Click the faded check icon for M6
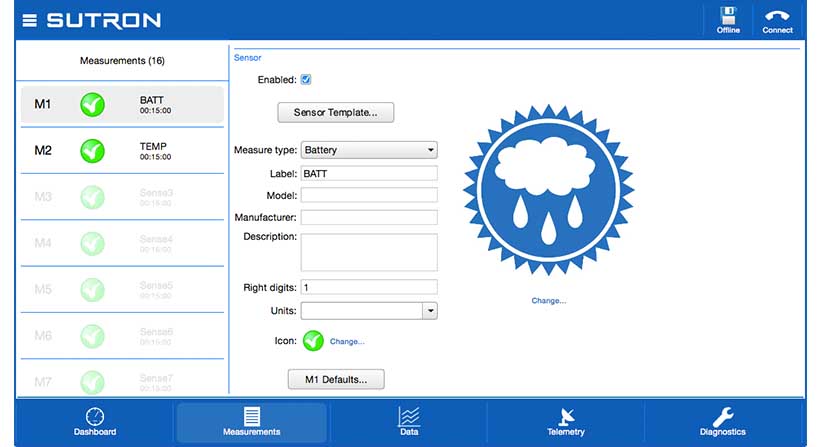 click(x=93, y=336)
